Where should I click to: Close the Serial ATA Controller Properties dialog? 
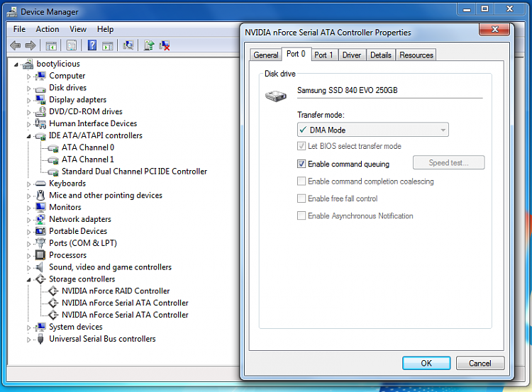pos(494,30)
